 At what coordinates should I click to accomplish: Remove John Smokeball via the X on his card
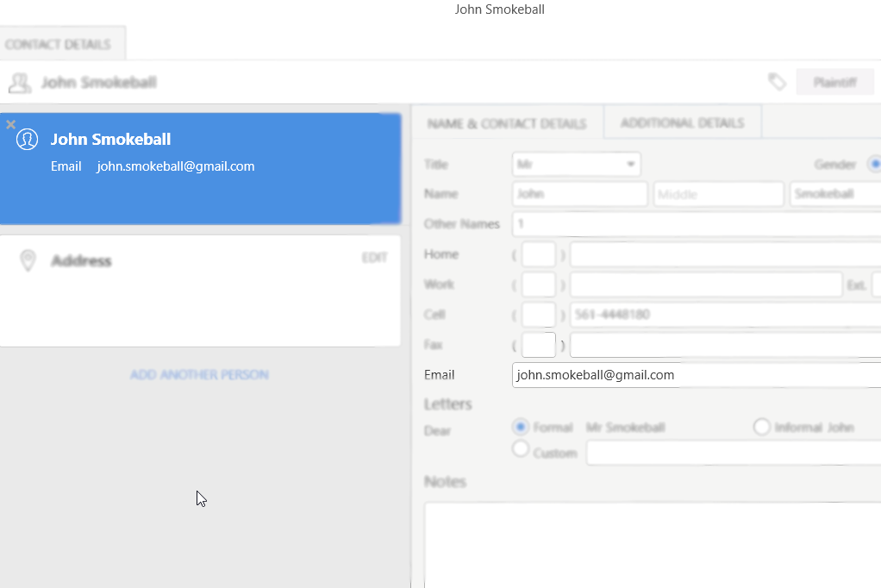click(10, 123)
